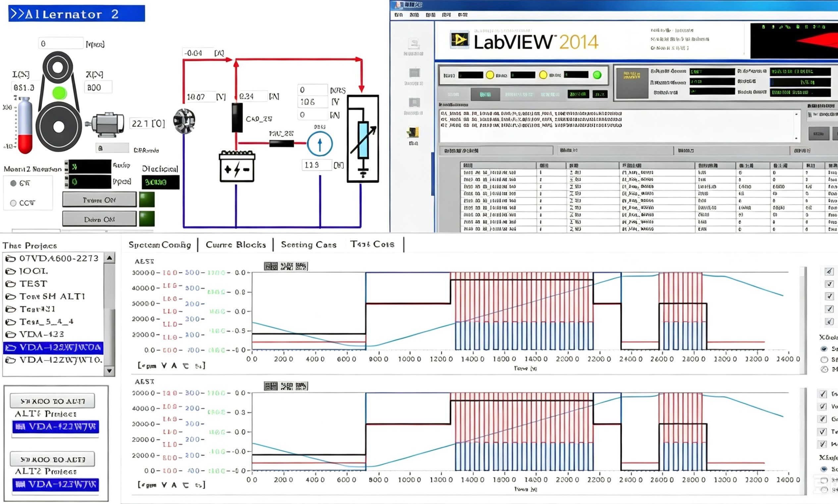
Task: Select zoom tool in lower chart palette
Action: (287, 386)
